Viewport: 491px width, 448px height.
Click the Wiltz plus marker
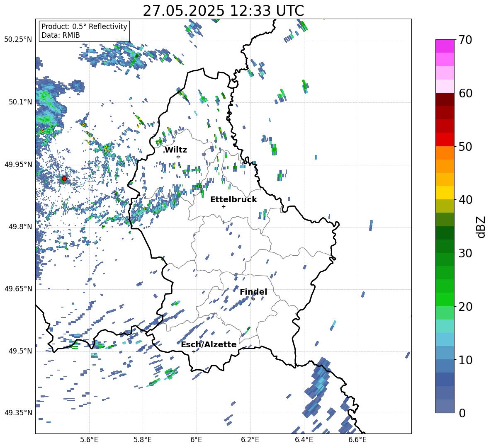[x=178, y=157]
